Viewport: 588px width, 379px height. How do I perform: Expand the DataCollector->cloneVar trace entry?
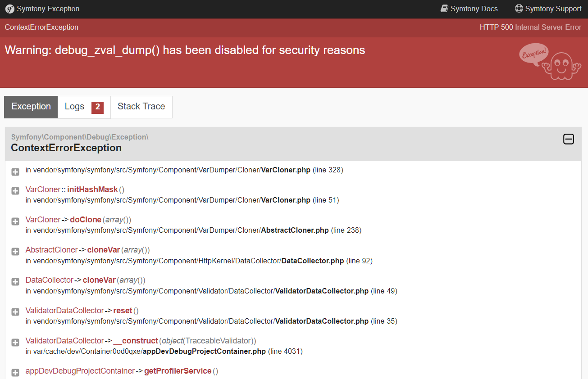[15, 282]
